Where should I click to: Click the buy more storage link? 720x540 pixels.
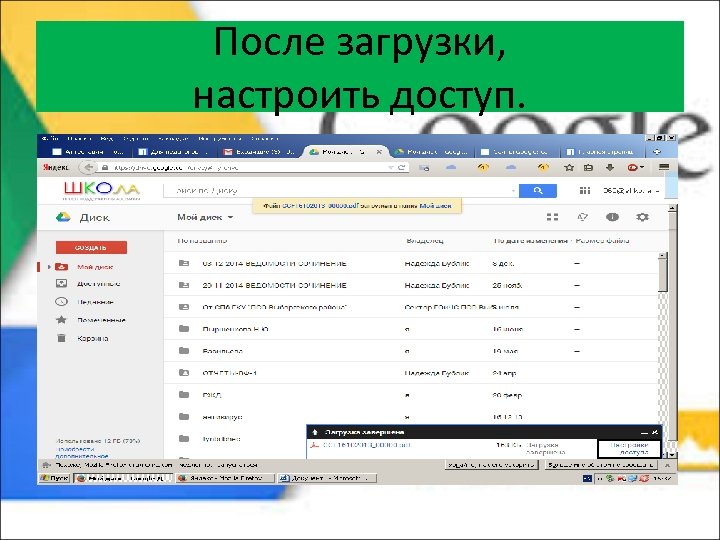82,452
